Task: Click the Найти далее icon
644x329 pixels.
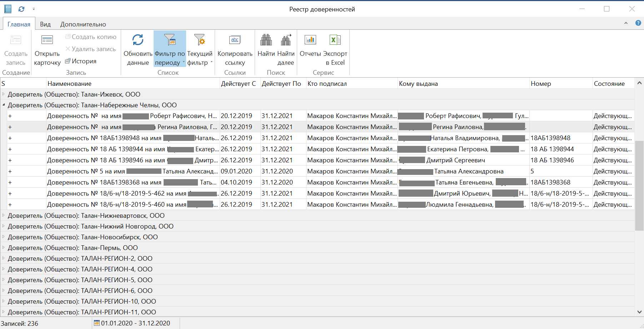Action: click(x=286, y=40)
